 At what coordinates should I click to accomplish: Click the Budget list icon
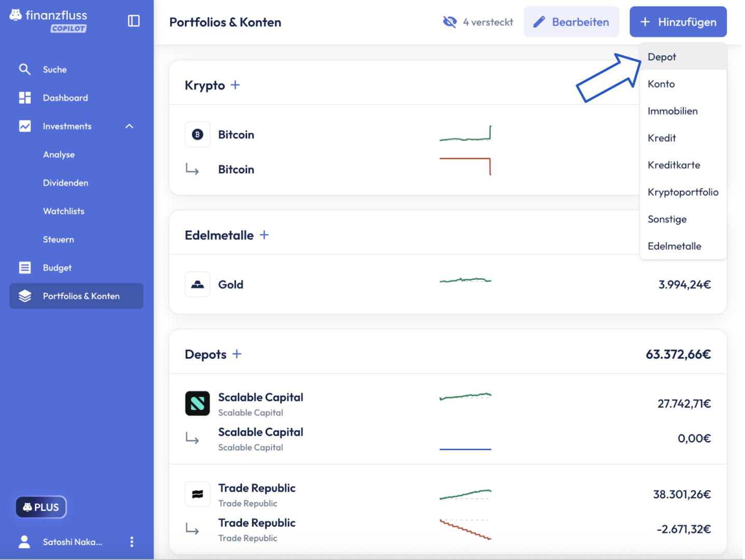coord(24,268)
